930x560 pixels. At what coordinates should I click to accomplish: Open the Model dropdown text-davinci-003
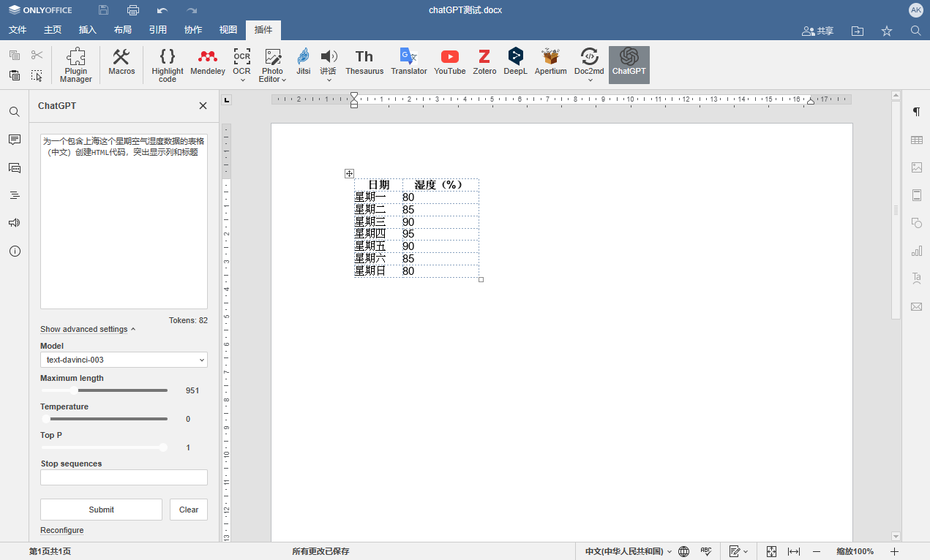[124, 360]
